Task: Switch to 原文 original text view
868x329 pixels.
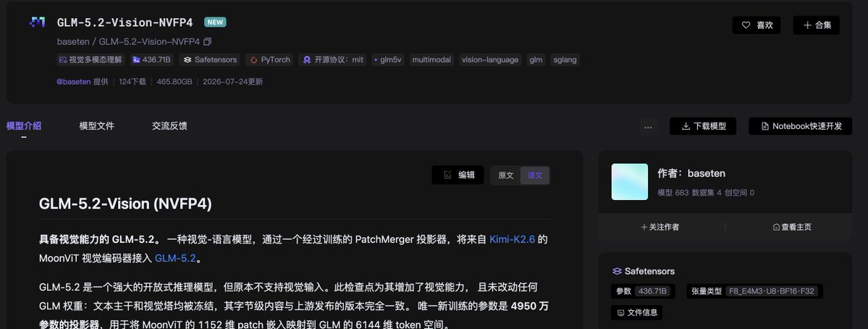Action: 506,175
